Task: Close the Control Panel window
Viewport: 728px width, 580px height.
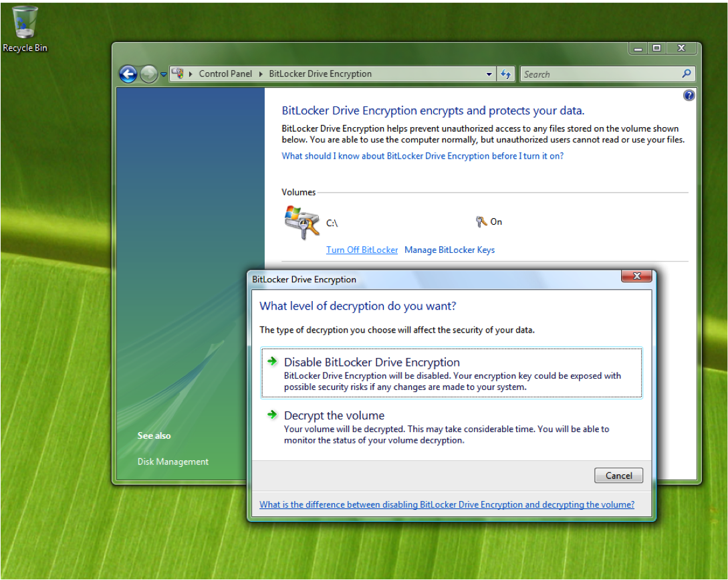Action: (681, 48)
